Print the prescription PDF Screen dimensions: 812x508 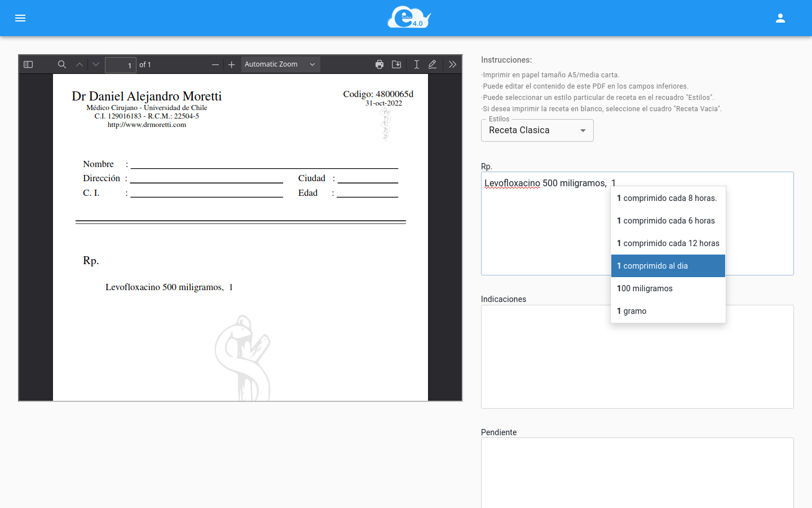tap(379, 64)
